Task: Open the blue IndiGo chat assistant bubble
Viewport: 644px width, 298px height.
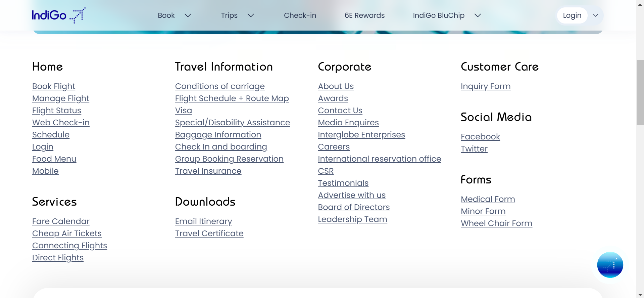Action: 610,265
